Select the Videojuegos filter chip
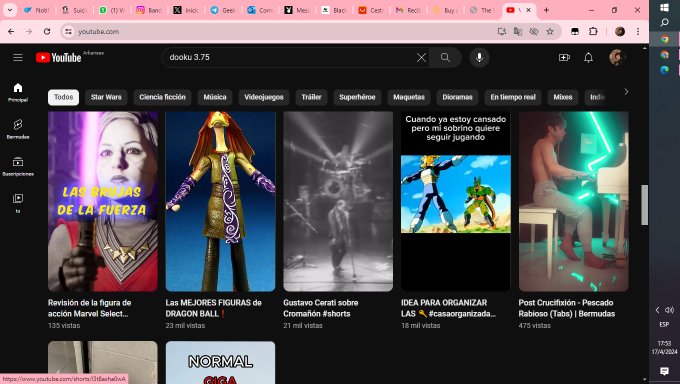 tap(264, 97)
